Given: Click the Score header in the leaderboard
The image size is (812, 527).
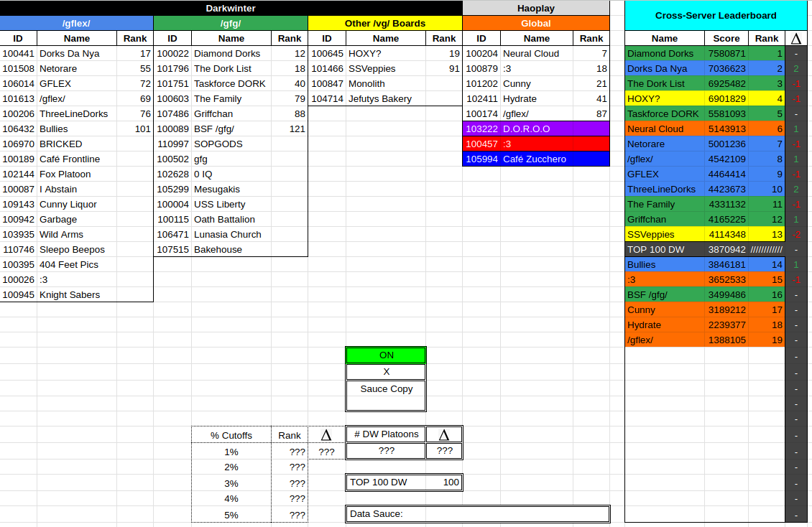Looking at the screenshot, I should click(x=726, y=39).
